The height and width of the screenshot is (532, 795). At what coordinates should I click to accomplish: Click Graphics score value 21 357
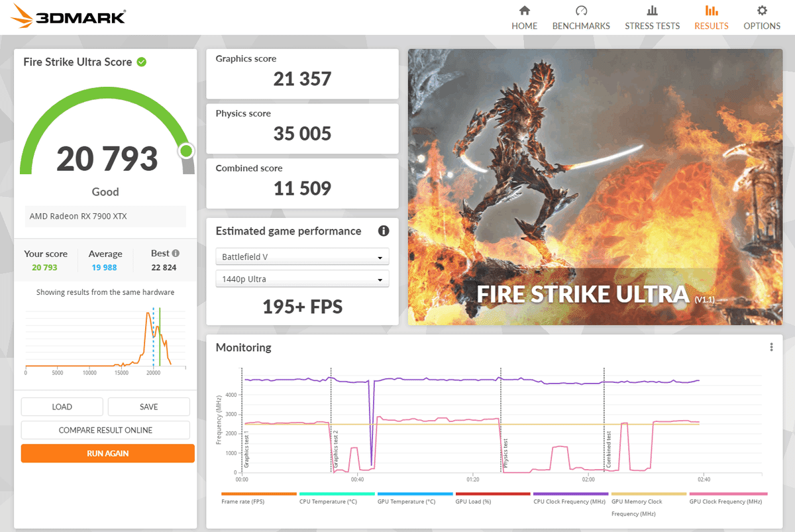click(x=303, y=79)
